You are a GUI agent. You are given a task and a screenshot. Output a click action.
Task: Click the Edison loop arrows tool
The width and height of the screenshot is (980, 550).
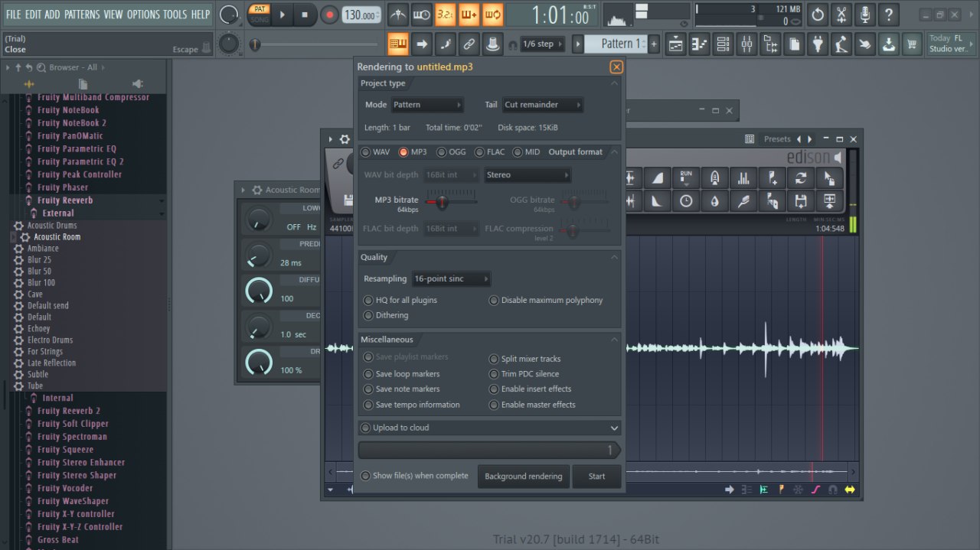801,178
